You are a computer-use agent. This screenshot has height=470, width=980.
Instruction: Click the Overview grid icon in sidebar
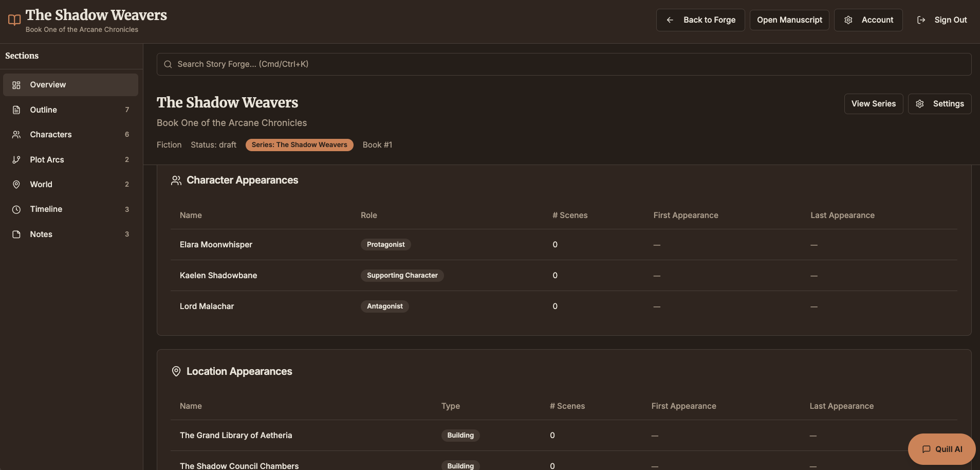pyautogui.click(x=16, y=85)
